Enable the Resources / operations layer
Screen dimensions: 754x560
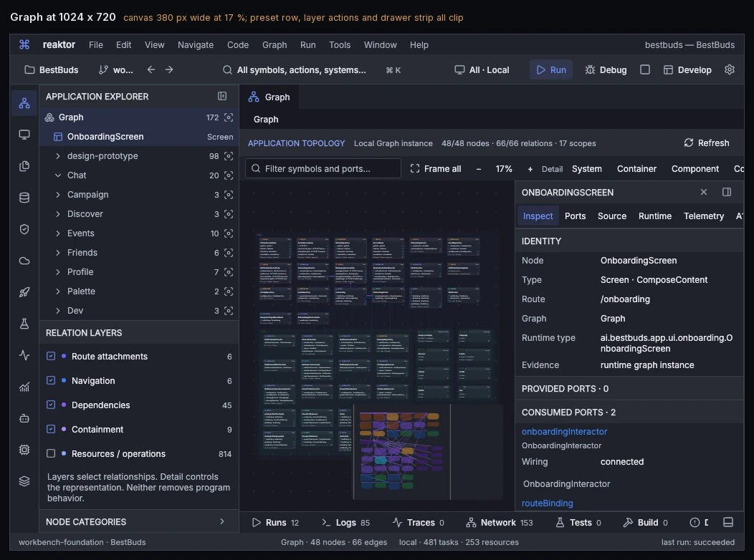tap(51, 453)
